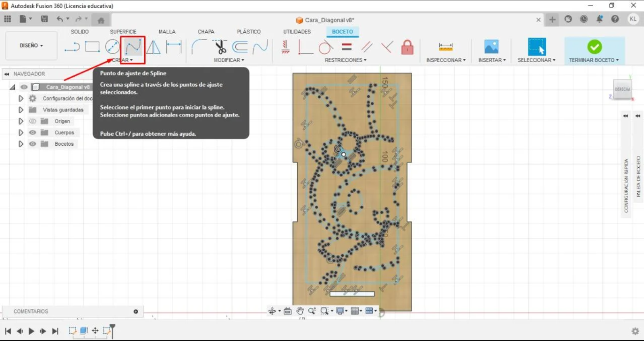Click the Insert image icon
The width and height of the screenshot is (644, 341).
coord(491,47)
